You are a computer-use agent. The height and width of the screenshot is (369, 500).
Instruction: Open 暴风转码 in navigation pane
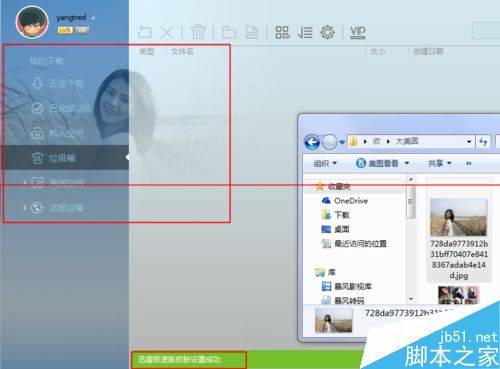349,301
